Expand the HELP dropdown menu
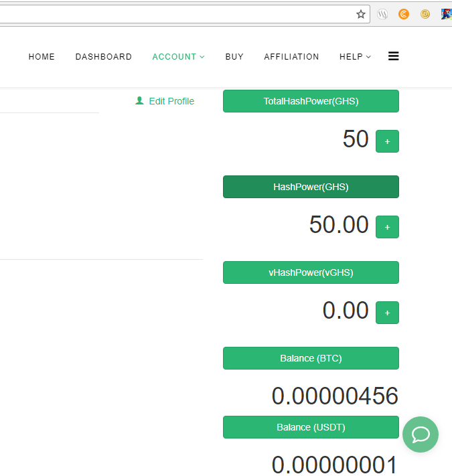 [355, 56]
